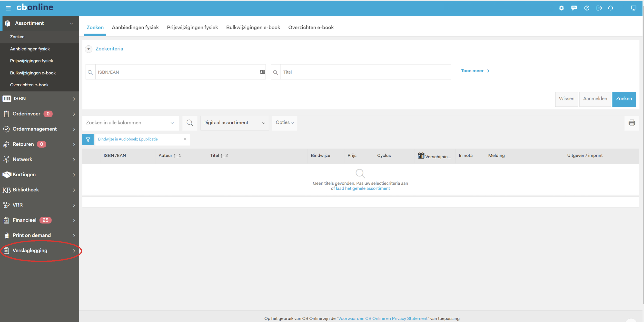Open the Opties dropdown
Screen dimensions: 644x322
click(285, 123)
